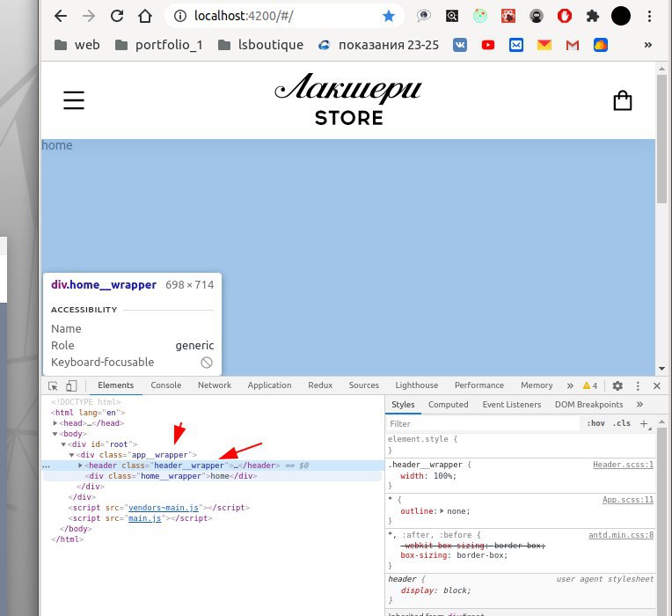Activate the DevTools element inspector tool
This screenshot has width=672, height=616.
53,385
